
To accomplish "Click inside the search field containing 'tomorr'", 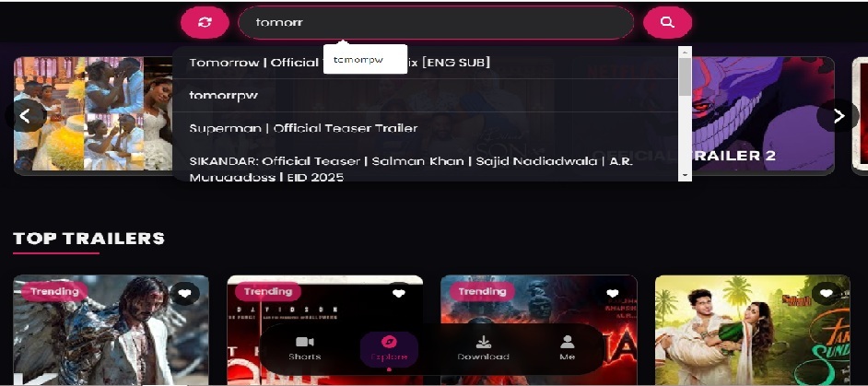I will coord(436,23).
